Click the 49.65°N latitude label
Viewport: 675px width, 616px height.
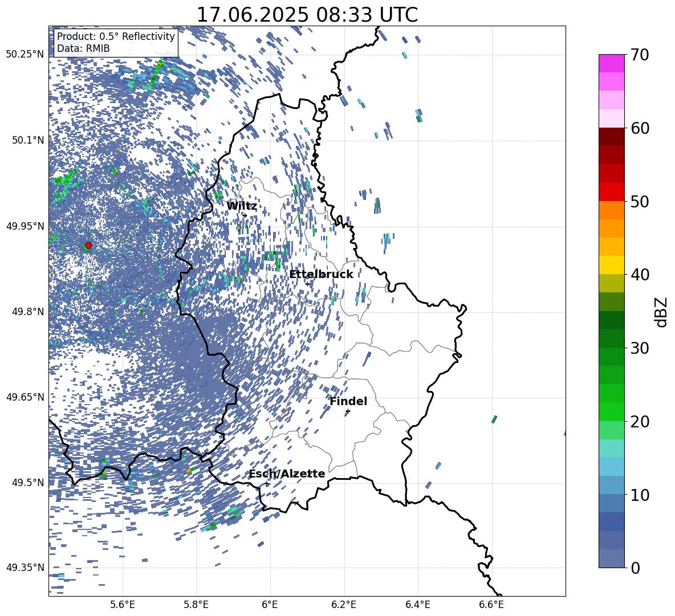tap(25, 397)
